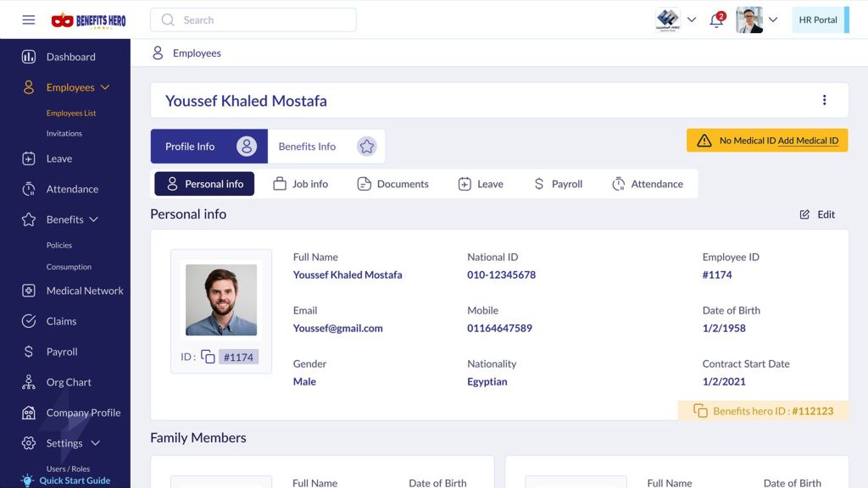
Task: Click the Org Chart icon
Action: point(29,382)
